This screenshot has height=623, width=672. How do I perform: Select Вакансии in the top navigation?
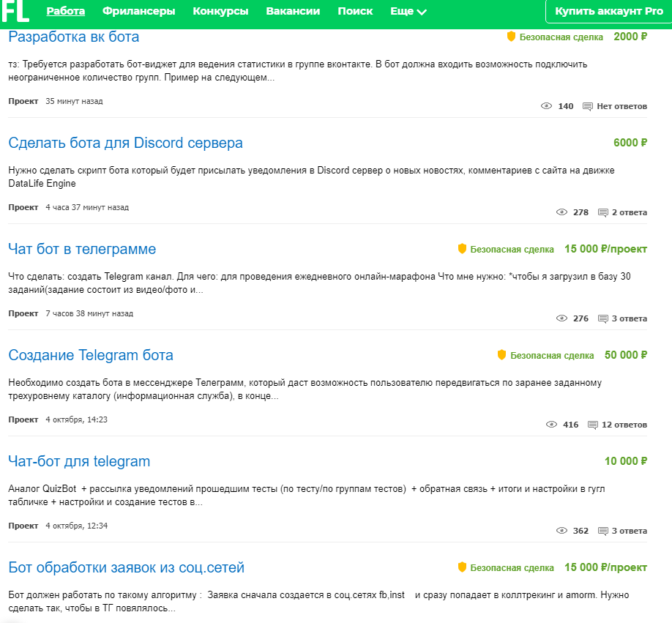[x=293, y=11]
